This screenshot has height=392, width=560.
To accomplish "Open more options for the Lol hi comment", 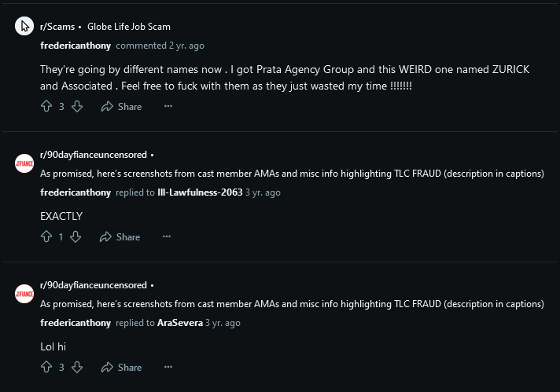I will pos(168,367).
